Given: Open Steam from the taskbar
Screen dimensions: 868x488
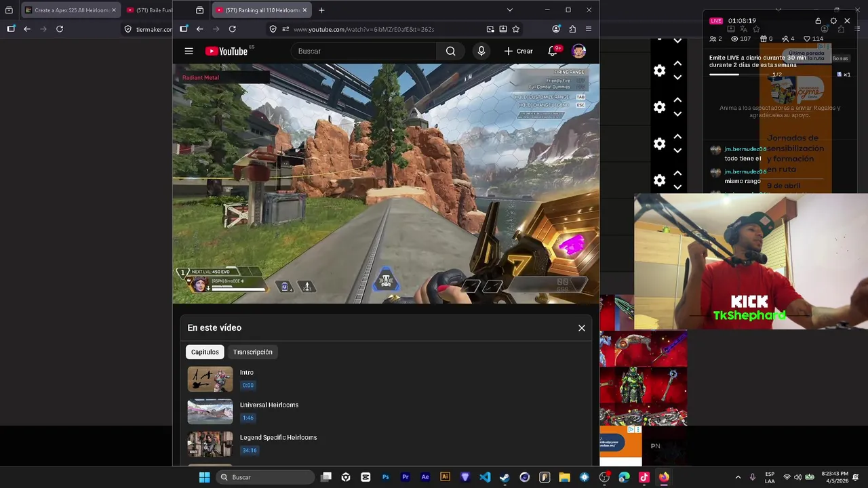Looking at the screenshot, I should tap(505, 477).
